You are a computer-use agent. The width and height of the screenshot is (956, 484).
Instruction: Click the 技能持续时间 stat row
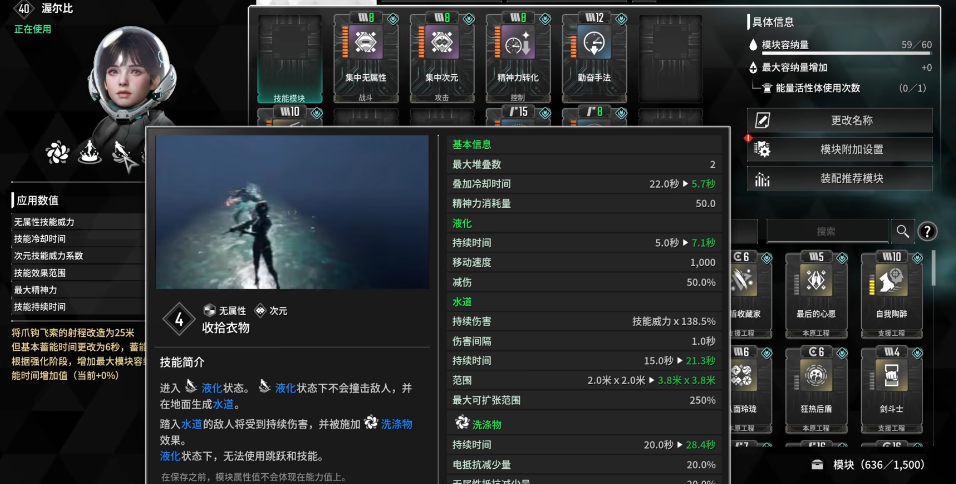pos(77,307)
